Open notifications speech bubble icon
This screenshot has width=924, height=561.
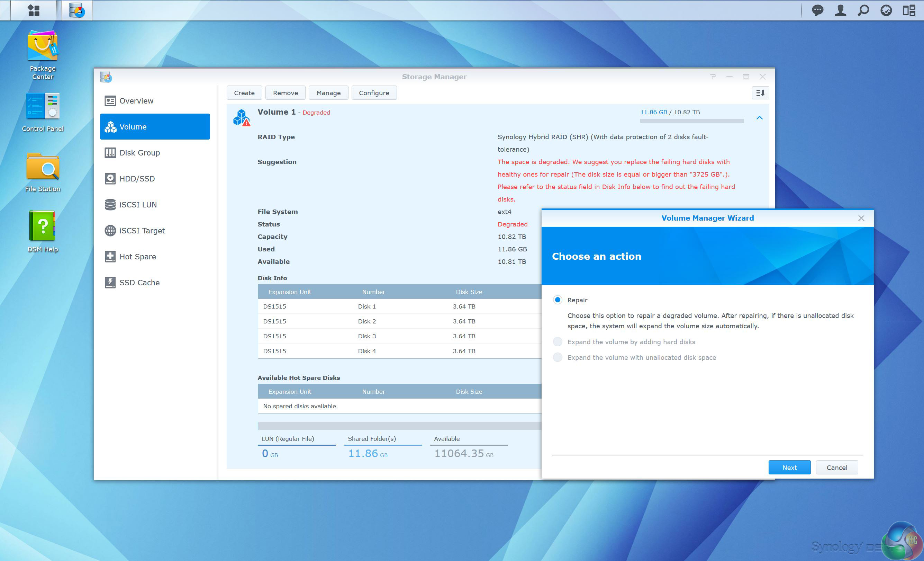tap(817, 10)
